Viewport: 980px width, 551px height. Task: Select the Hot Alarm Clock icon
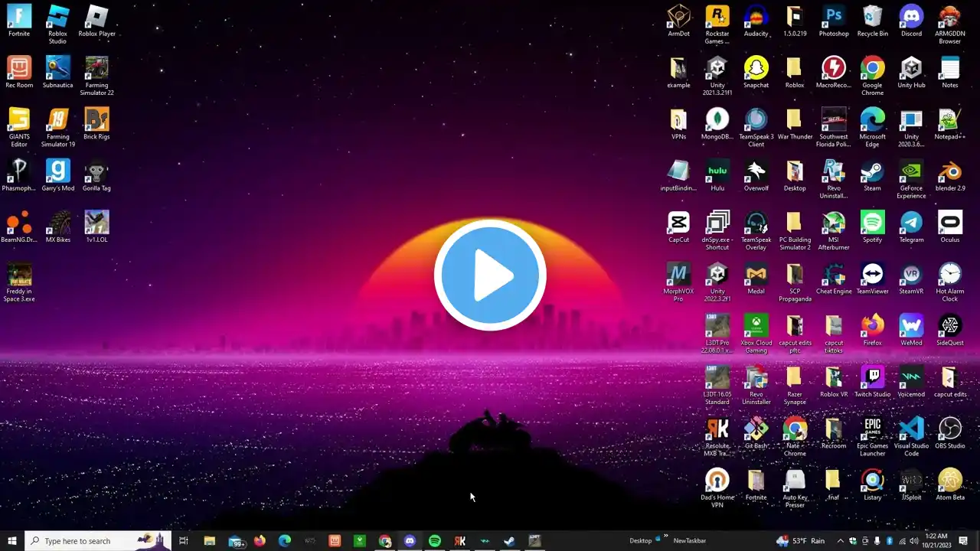[950, 281]
